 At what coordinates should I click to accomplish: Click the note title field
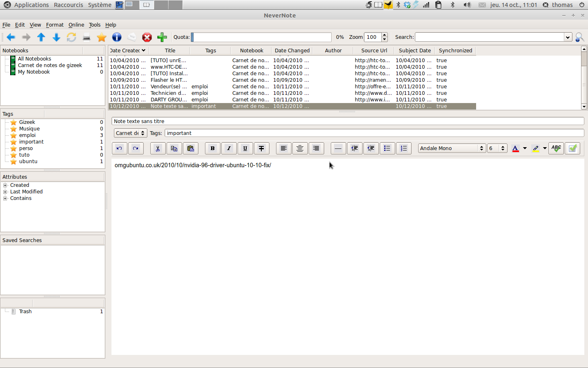(x=348, y=121)
